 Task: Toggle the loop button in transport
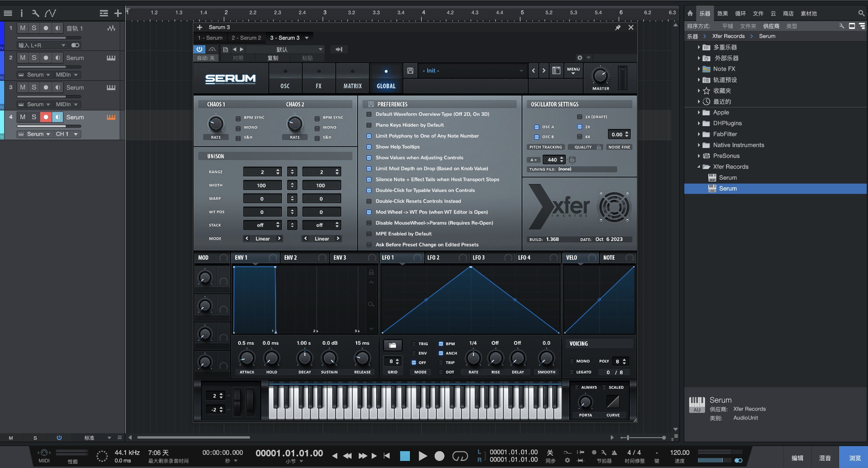460,456
